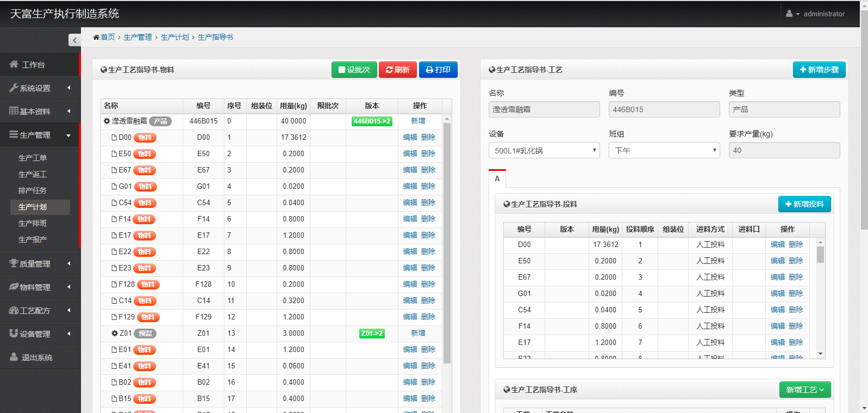This screenshot has height=413, width=868.
Task: Click the 退出系统 user icon
Action: coord(14,357)
